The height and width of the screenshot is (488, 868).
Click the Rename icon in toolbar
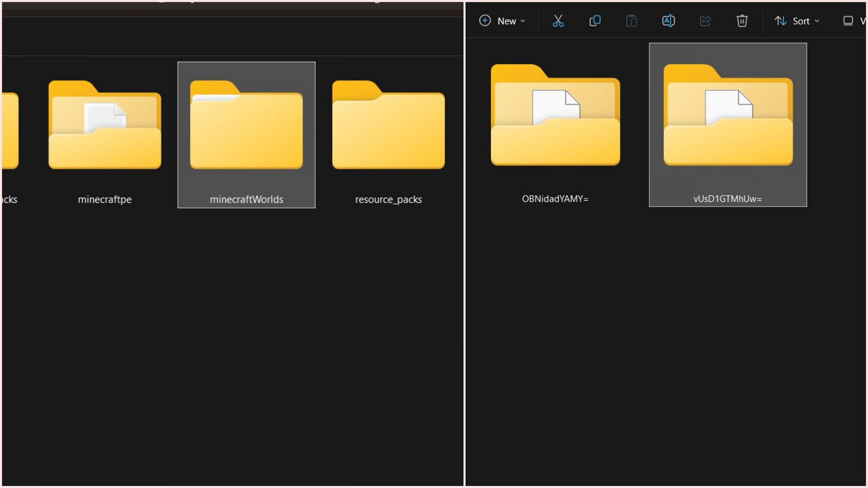667,21
